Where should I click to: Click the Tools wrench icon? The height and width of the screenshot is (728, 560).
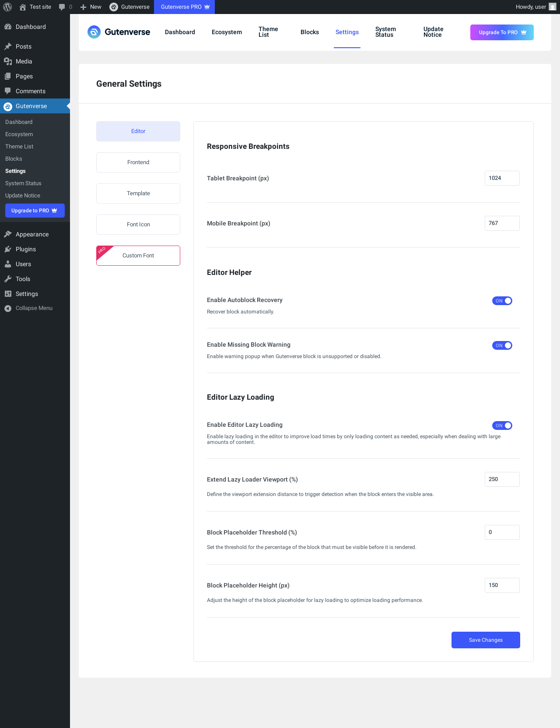click(x=8, y=279)
